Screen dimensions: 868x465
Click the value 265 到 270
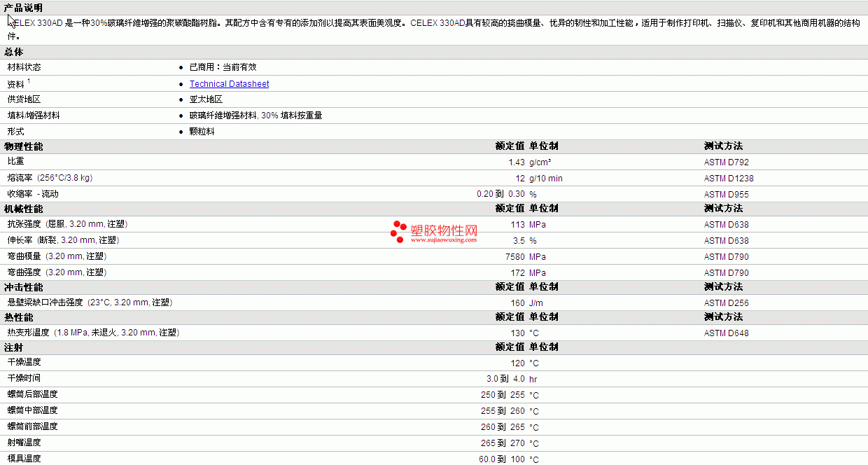(503, 443)
